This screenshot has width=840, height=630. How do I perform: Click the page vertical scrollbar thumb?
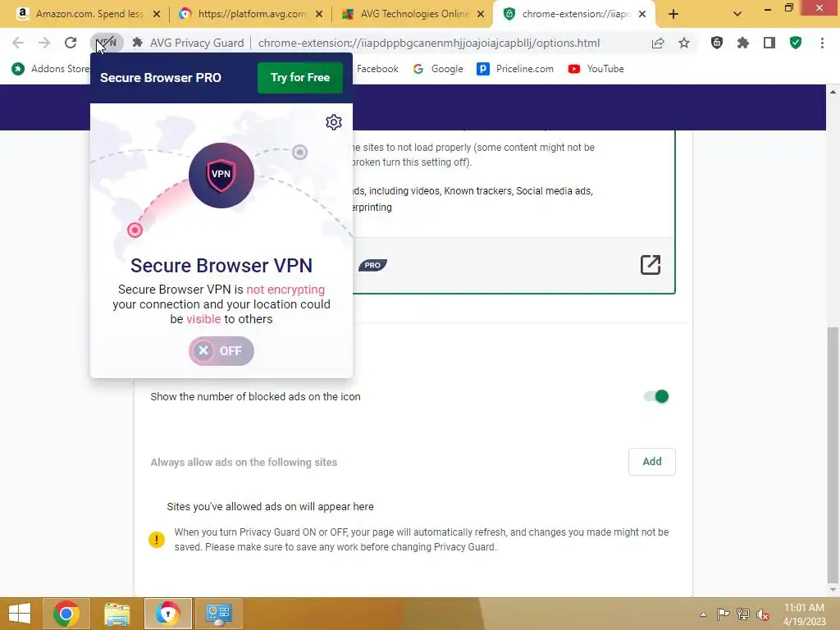[833, 454]
